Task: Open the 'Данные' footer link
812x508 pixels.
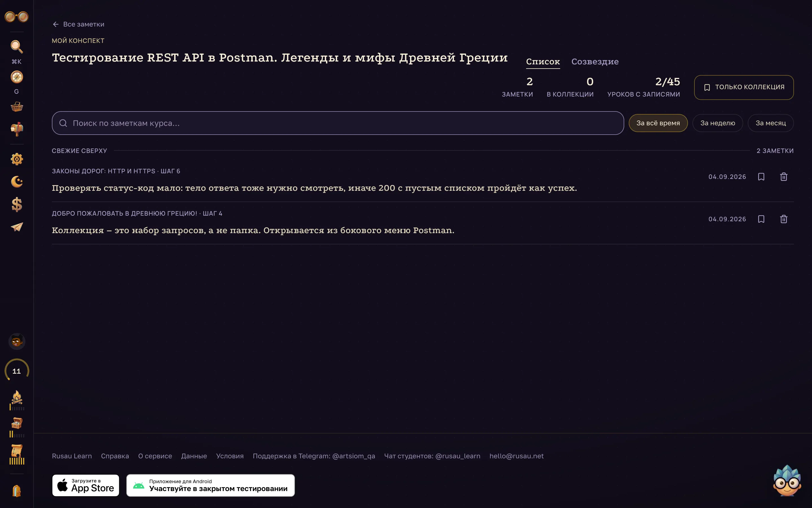Action: (194, 456)
